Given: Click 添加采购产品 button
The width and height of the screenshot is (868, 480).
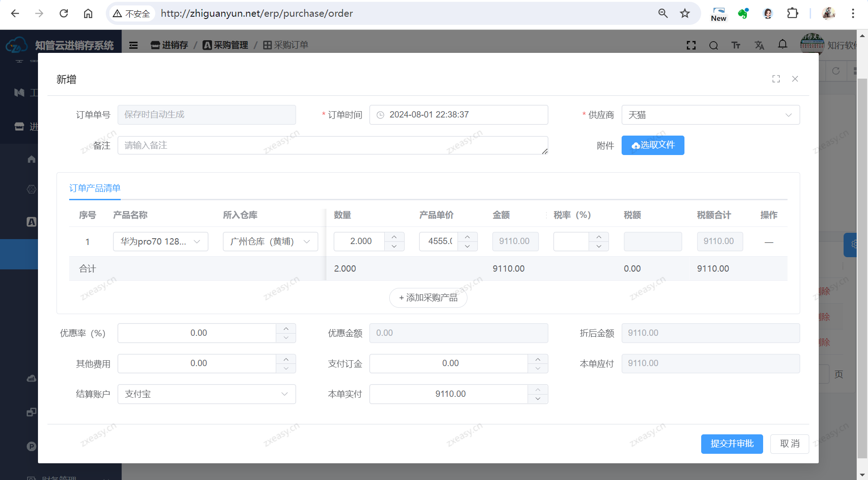Looking at the screenshot, I should (428, 298).
